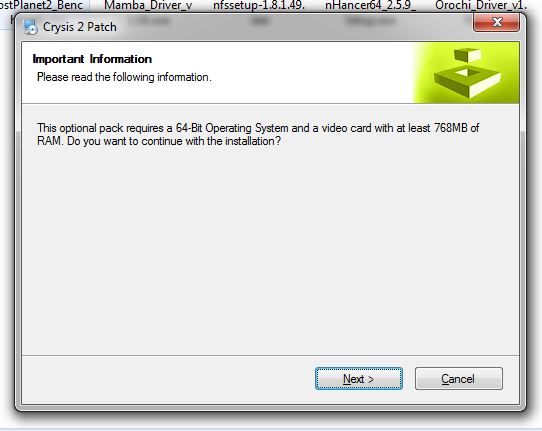Screen dimensions: 542x431
Task: Select the nfssetup-1.8.1.49 file label
Action: (259, 5)
